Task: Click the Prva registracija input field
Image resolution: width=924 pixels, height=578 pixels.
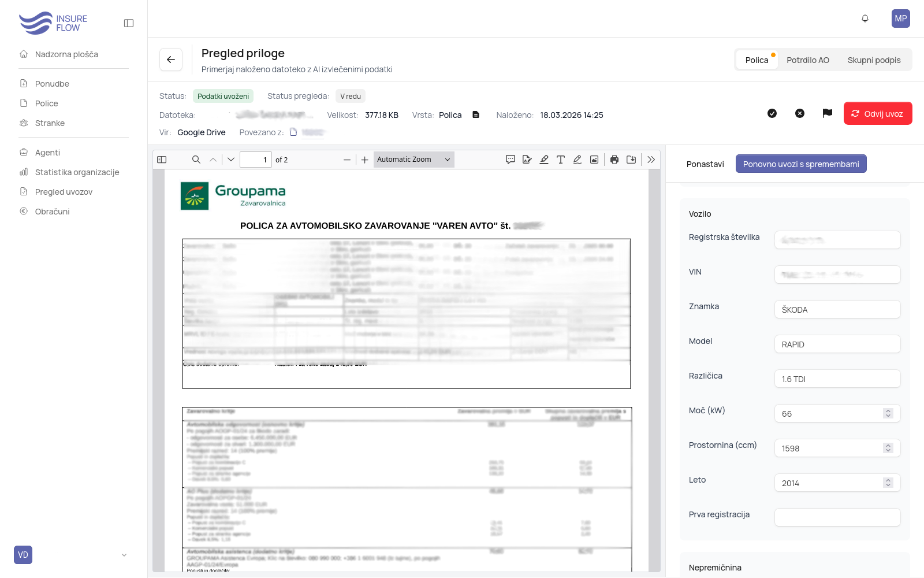Action: point(837,517)
